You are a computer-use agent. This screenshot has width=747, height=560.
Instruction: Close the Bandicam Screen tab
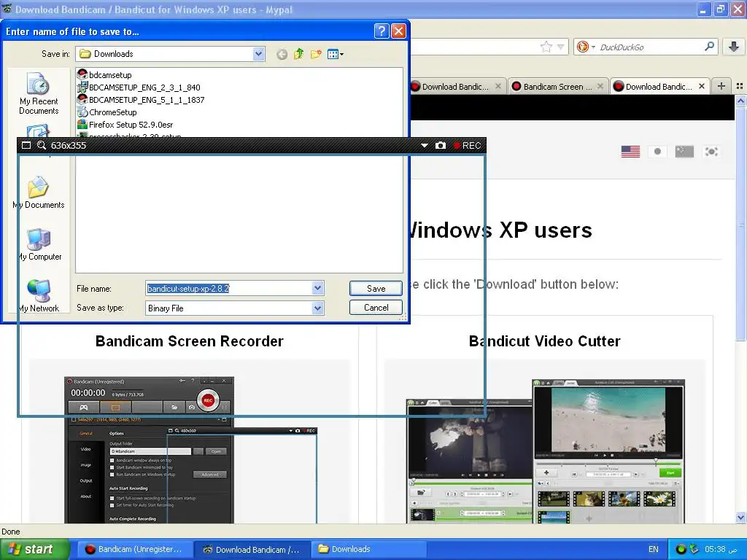tap(600, 86)
